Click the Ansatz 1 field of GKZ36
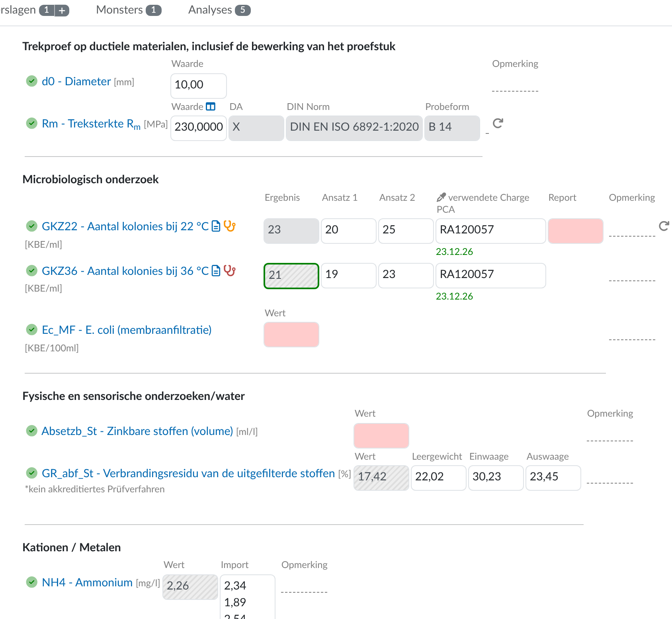Screen dimensions: 672x619 point(349,276)
